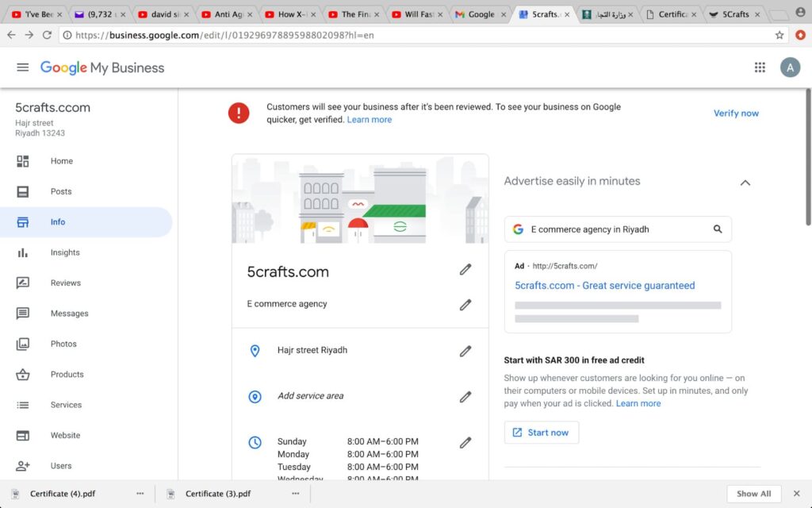Image resolution: width=812 pixels, height=508 pixels.
Task: Click the Google My Business logo
Action: [x=102, y=68]
